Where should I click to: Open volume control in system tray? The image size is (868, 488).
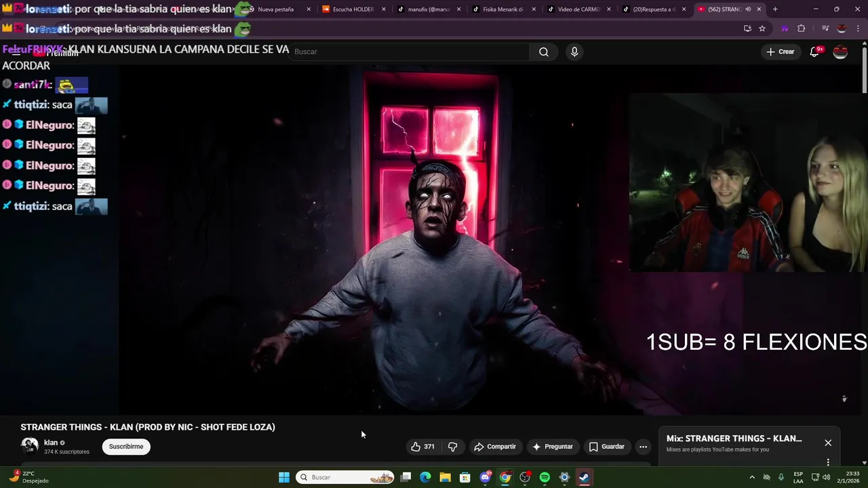826,477
